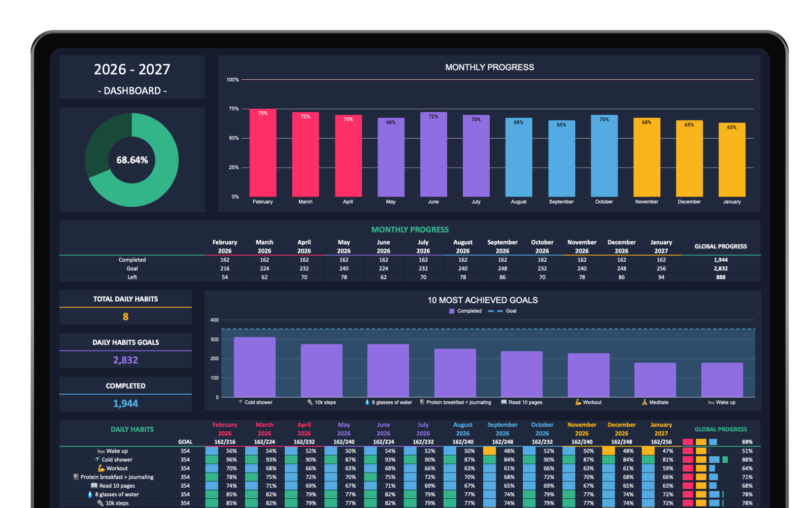Click the Cold shower icon under the goals chart

tap(241, 402)
